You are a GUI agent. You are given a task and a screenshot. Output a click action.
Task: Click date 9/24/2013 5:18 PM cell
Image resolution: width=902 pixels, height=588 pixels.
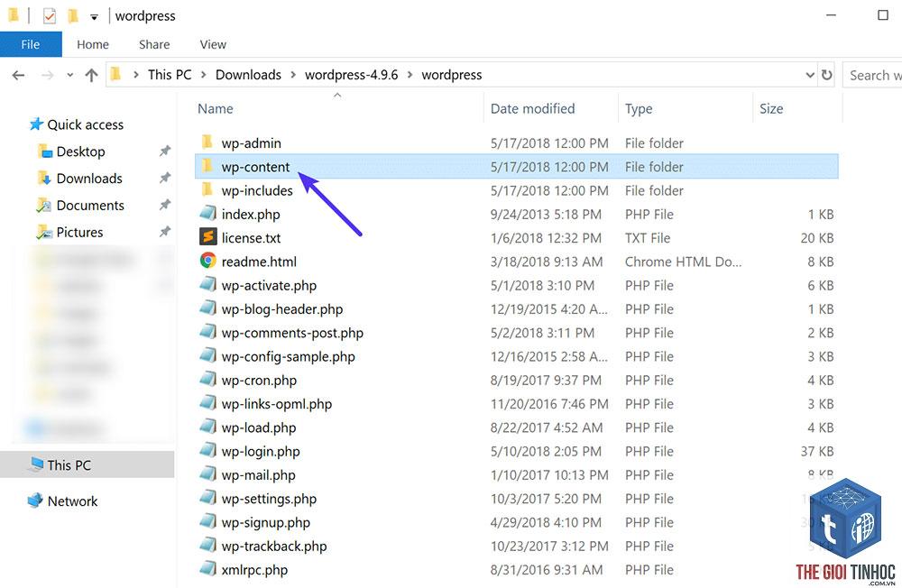pos(546,215)
